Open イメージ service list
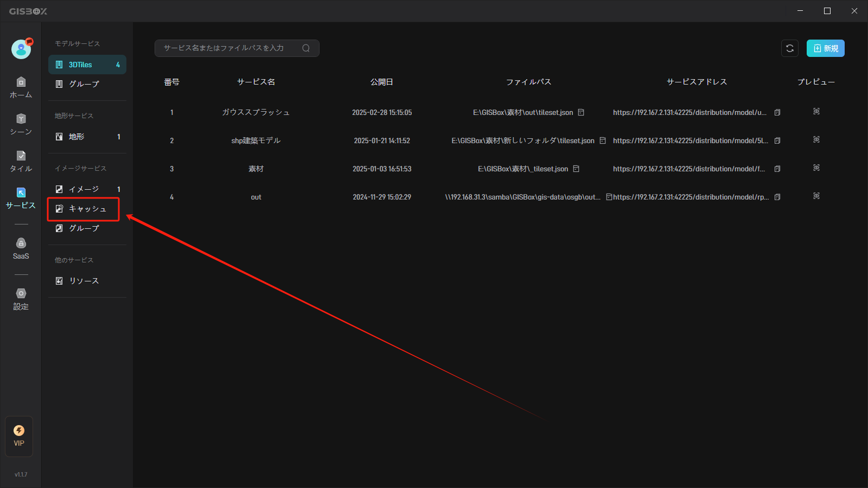This screenshot has width=868, height=488. 87,189
